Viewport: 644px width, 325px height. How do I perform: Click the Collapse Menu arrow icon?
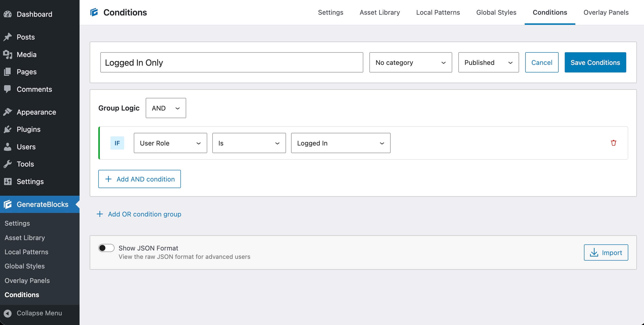point(8,313)
